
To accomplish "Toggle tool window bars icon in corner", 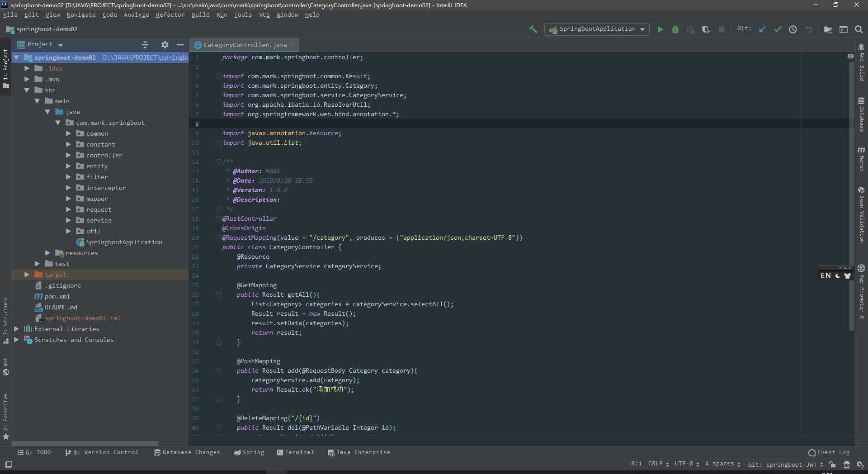I will [x=9, y=465].
